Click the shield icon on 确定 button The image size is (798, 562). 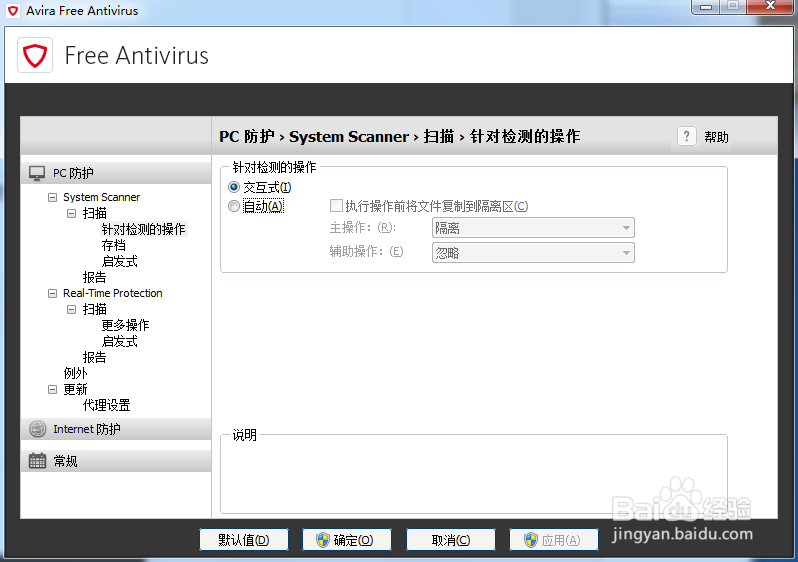(323, 540)
